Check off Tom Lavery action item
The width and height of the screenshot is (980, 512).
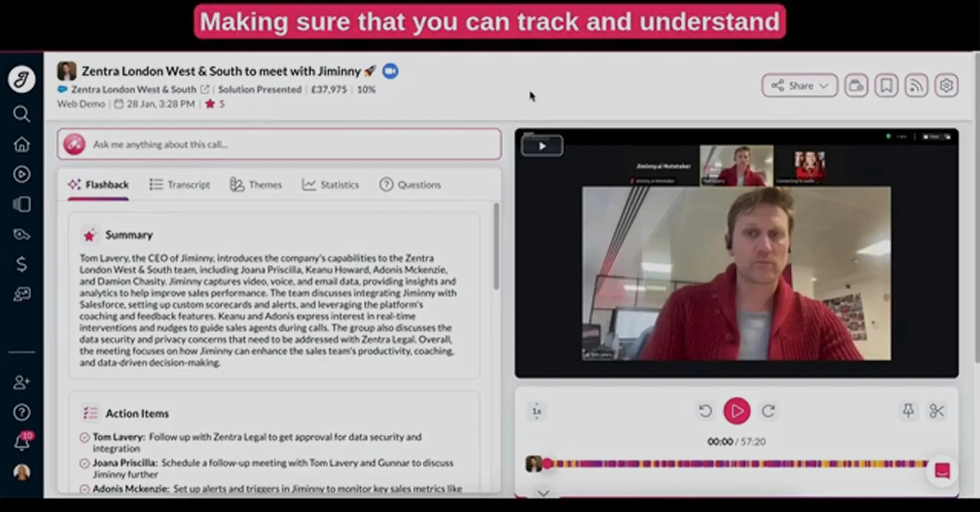(x=84, y=437)
